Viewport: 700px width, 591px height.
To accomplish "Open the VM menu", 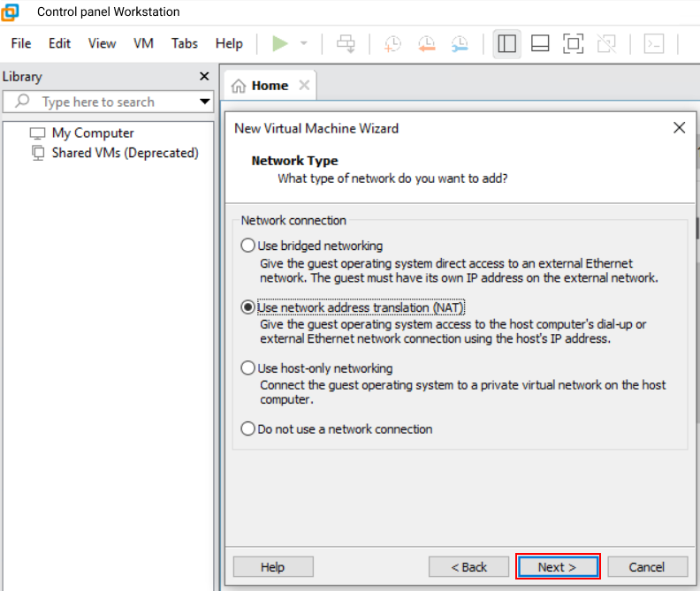I will tap(143, 43).
